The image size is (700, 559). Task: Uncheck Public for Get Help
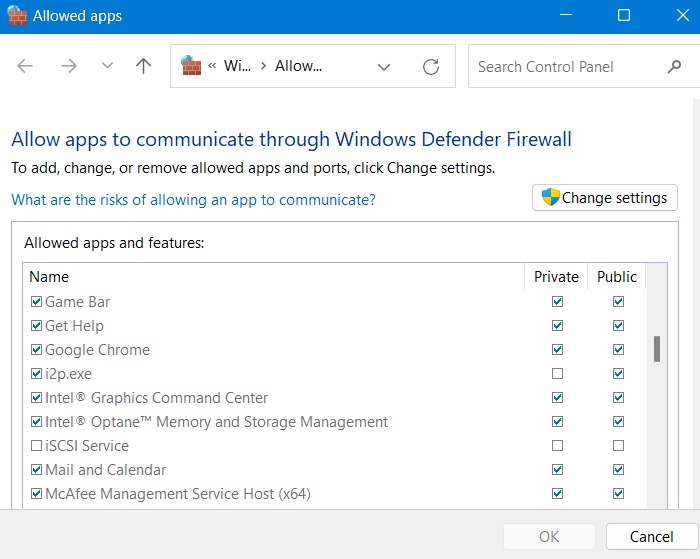tap(618, 325)
